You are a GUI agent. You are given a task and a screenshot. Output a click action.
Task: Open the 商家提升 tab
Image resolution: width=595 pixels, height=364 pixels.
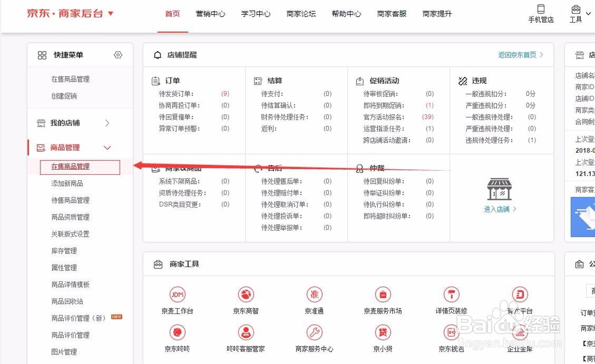pyautogui.click(x=437, y=14)
